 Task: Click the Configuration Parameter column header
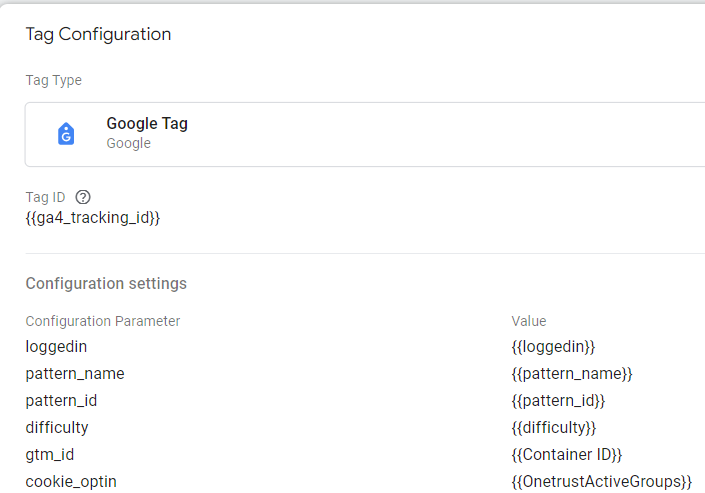(x=103, y=321)
